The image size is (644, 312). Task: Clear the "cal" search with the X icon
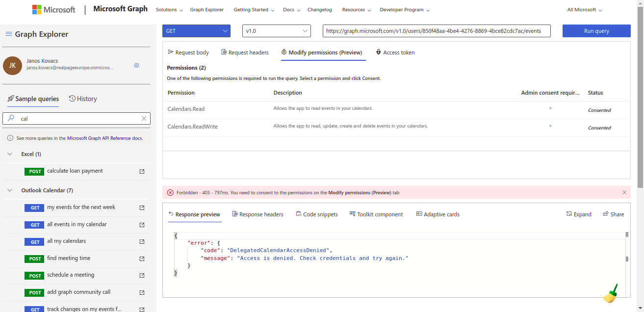click(144, 118)
